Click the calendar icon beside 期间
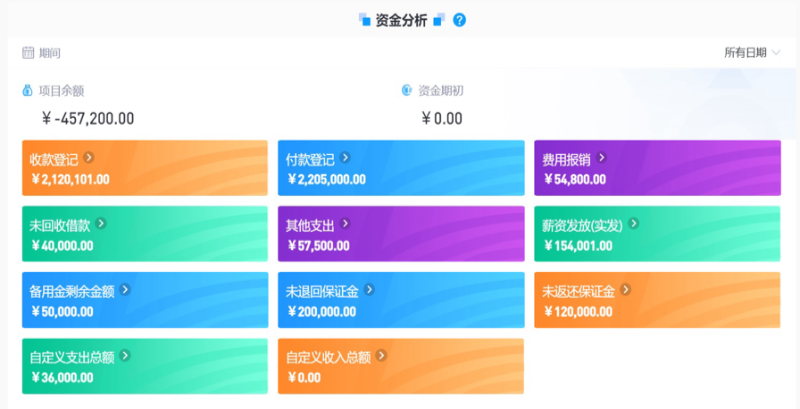The height and width of the screenshot is (409, 800). (x=27, y=53)
